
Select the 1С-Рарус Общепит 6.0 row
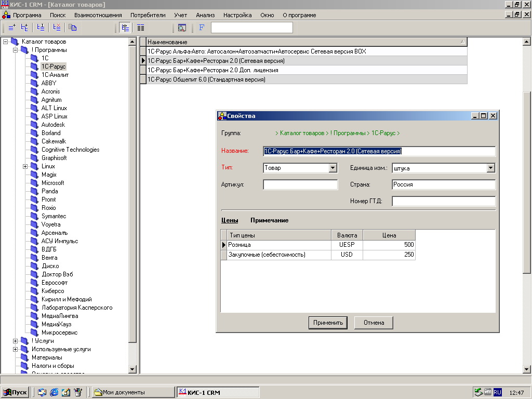(307, 79)
